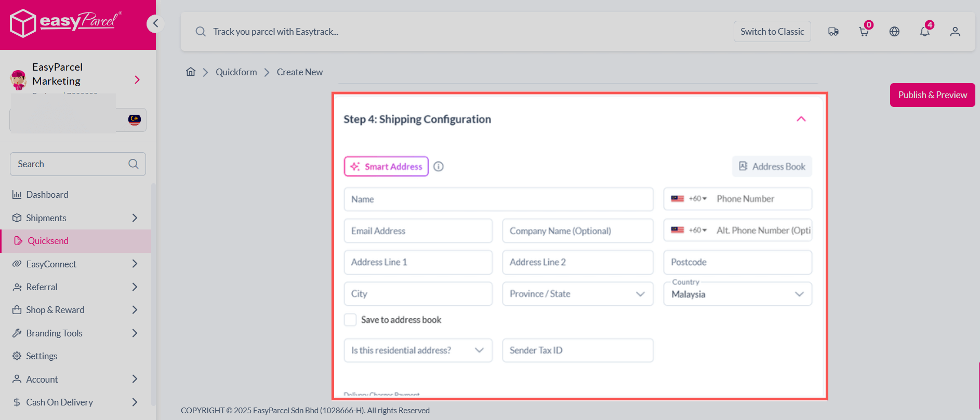Expand the Account submenu arrow

pos(135,380)
